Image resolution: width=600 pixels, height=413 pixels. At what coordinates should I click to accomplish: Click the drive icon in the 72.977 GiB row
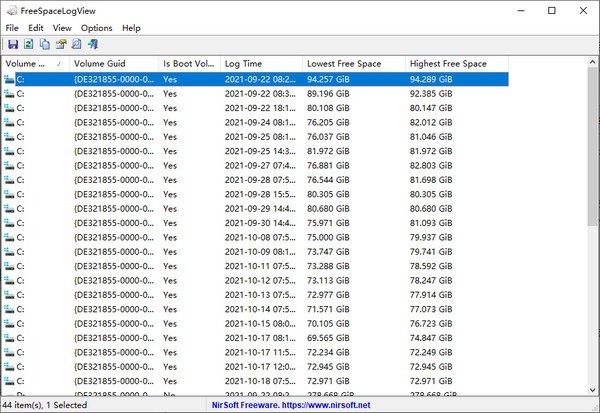(9, 295)
